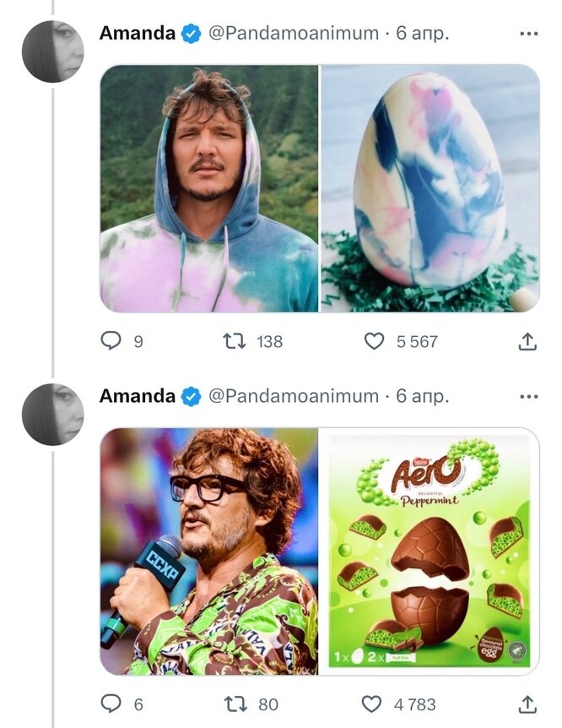Like the tweet with 5 567 likes
562x728 pixels.
(x=374, y=340)
